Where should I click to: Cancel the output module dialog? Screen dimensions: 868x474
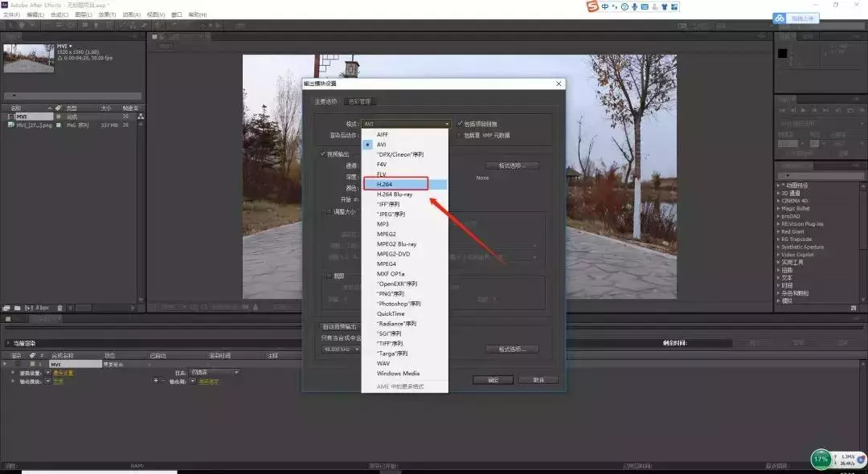(538, 380)
